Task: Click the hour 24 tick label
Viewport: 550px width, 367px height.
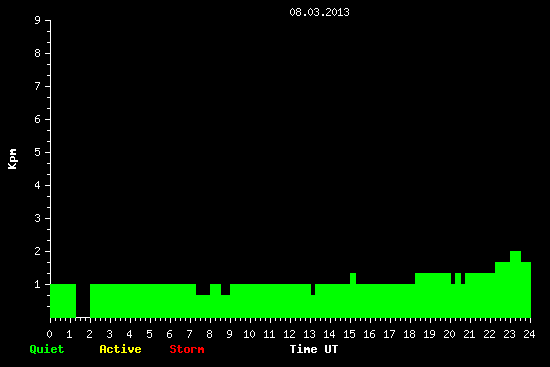Action: pos(529,334)
